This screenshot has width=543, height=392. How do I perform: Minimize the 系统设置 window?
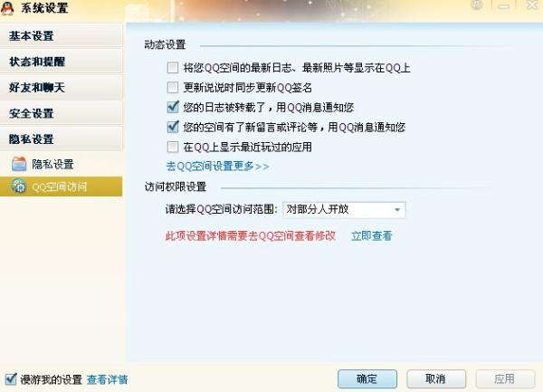(x=504, y=6)
